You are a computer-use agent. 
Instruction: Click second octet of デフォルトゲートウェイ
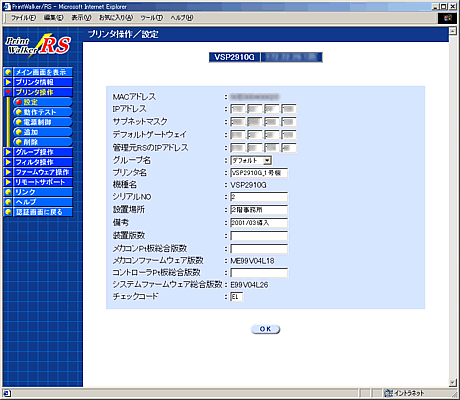(255, 135)
